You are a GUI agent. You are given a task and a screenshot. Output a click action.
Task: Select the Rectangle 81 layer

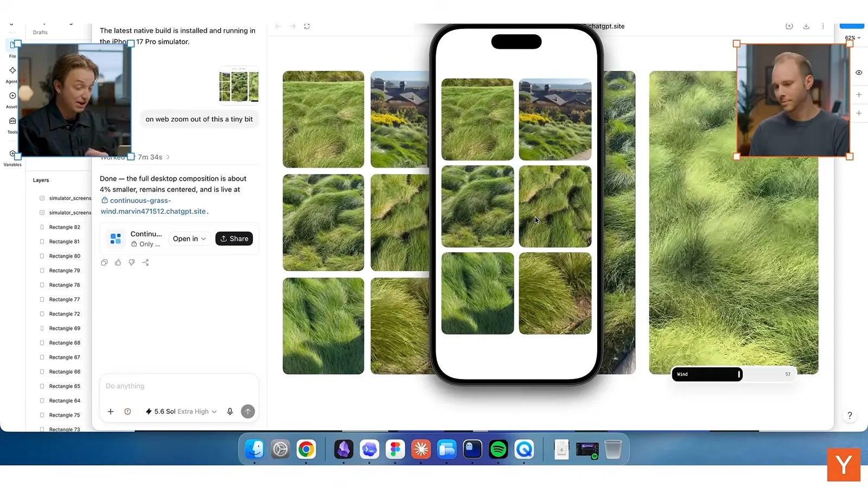click(65, 242)
